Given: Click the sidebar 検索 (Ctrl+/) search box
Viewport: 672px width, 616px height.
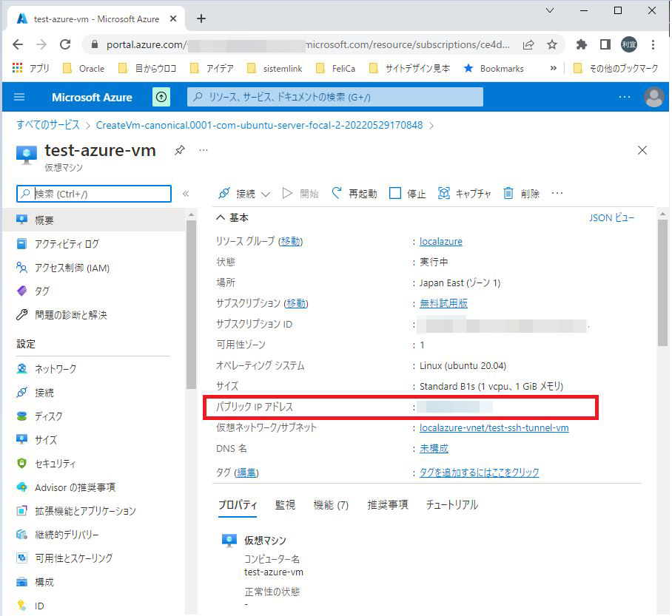Looking at the screenshot, I should 93,193.
